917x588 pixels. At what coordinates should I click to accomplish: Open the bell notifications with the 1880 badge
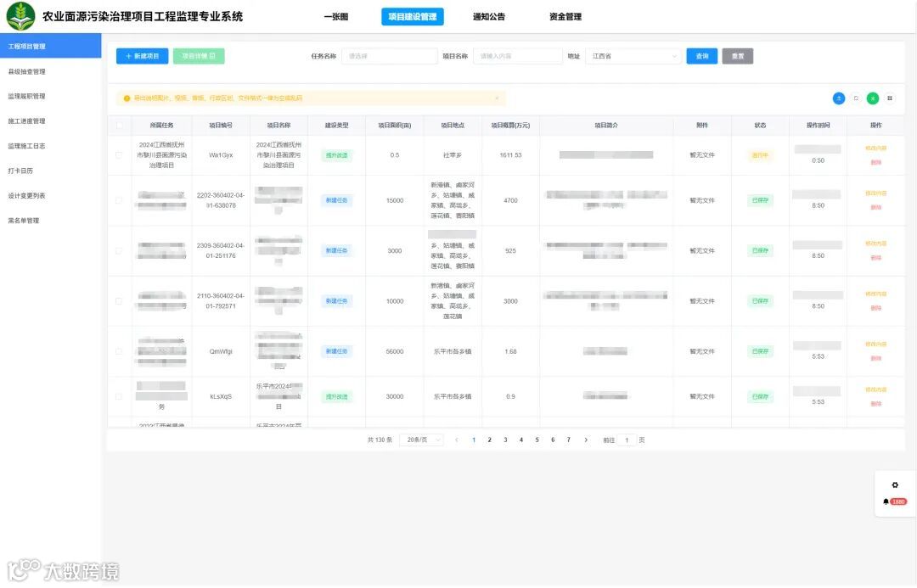[895, 501]
